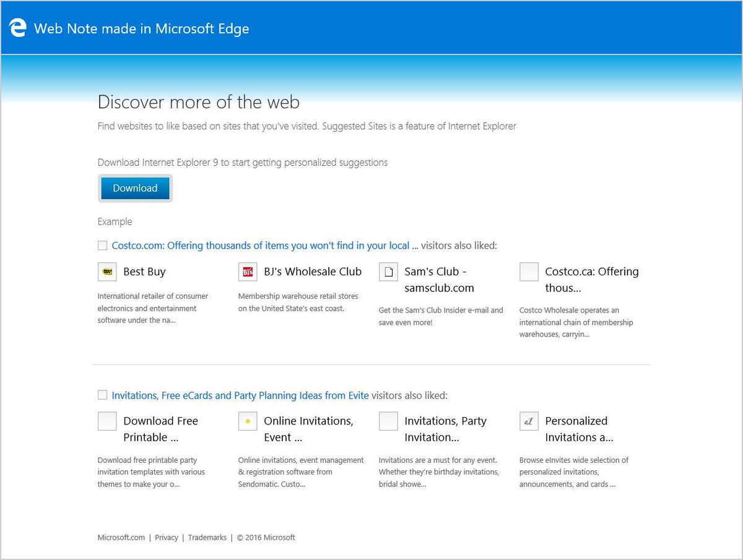Viewport: 743px width, 560px height.
Task: Click the Personalized Invitations eInvite icon
Action: [529, 421]
